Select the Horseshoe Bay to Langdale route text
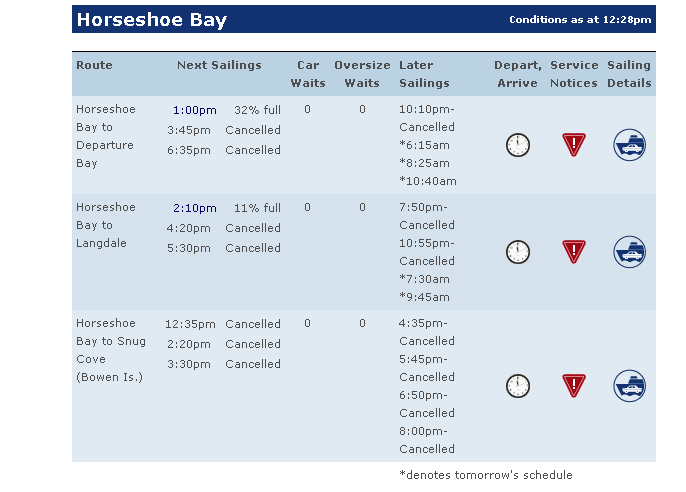 pyautogui.click(x=105, y=225)
